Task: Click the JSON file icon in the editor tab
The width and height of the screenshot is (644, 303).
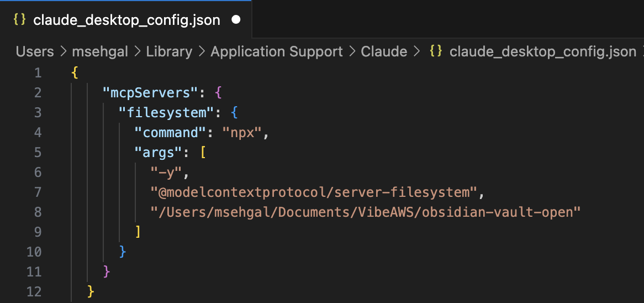Action: tap(19, 20)
